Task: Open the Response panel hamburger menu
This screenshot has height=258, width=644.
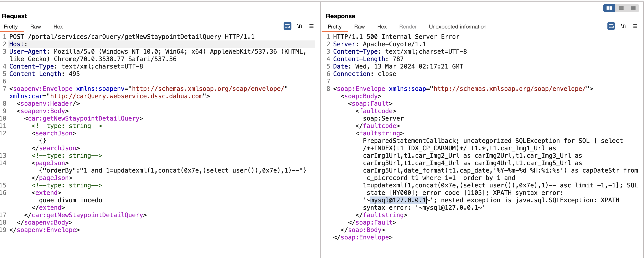Action: click(635, 26)
